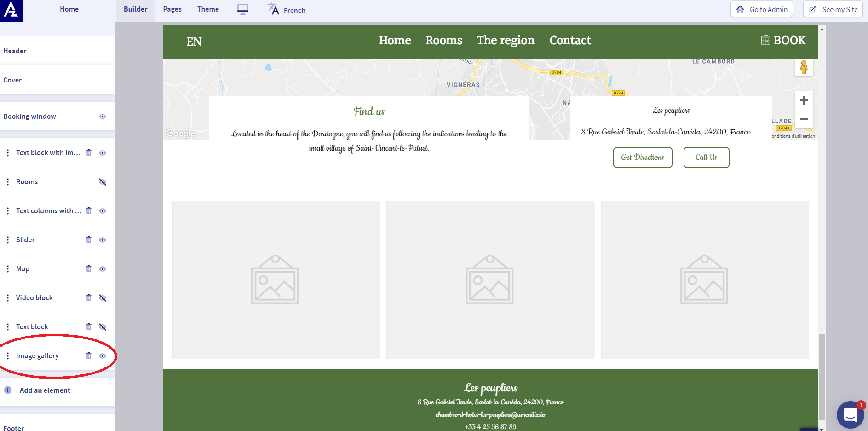Show the hidden Rooms element

pyautogui.click(x=103, y=182)
